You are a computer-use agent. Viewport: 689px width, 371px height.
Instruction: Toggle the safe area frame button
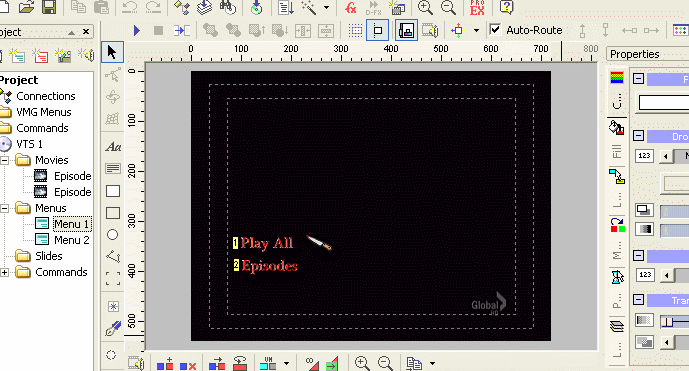click(377, 30)
